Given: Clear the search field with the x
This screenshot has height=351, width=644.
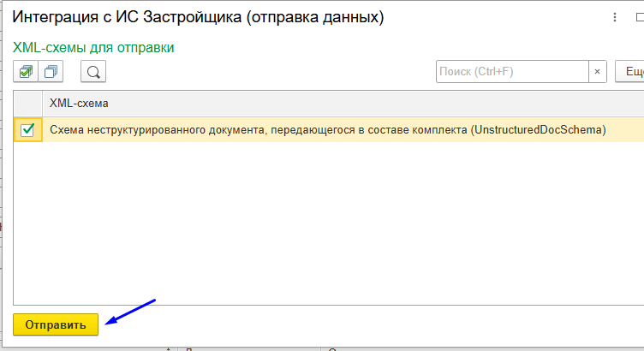Looking at the screenshot, I should point(597,72).
